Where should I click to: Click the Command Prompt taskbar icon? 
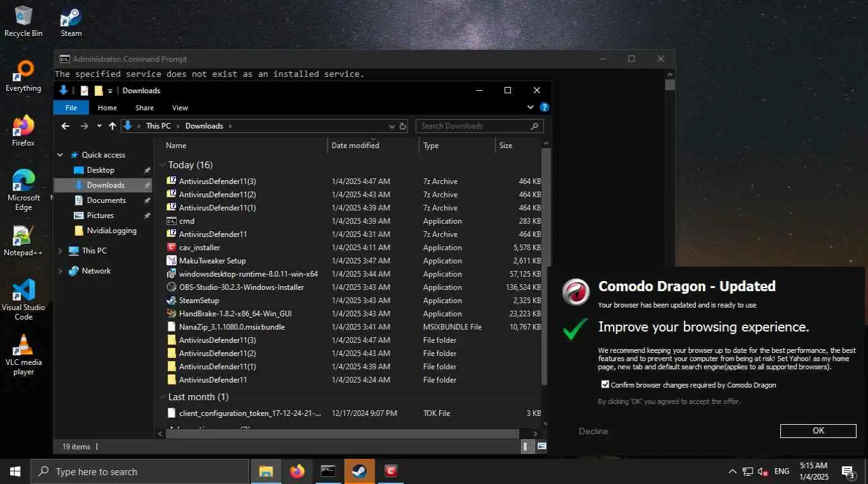(x=328, y=471)
